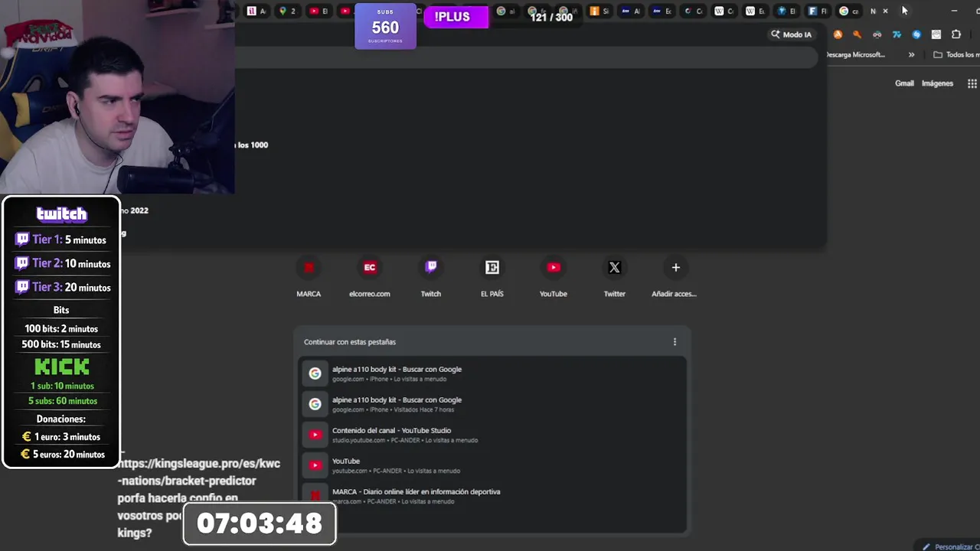The width and height of the screenshot is (980, 551).
Task: Close the active N tab
Action: point(885,11)
